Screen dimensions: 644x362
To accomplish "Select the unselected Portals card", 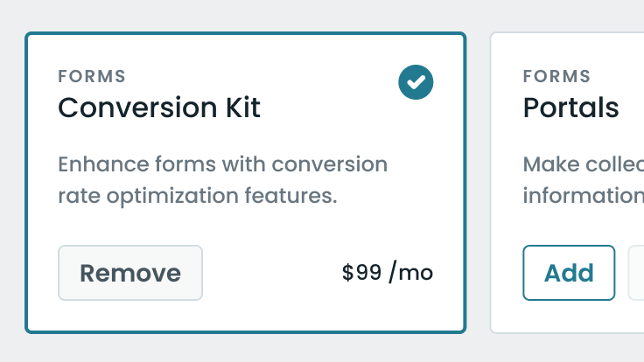I will (x=567, y=183).
